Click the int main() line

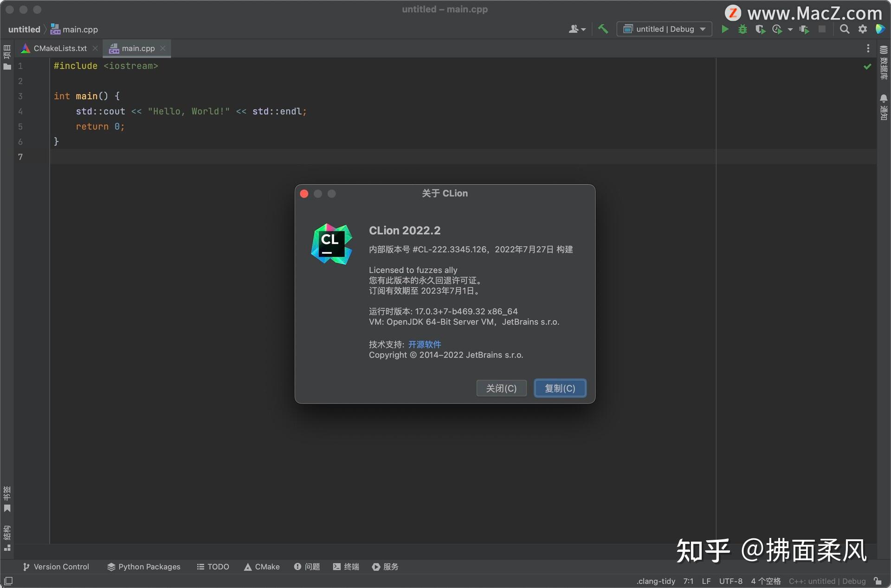pos(87,96)
